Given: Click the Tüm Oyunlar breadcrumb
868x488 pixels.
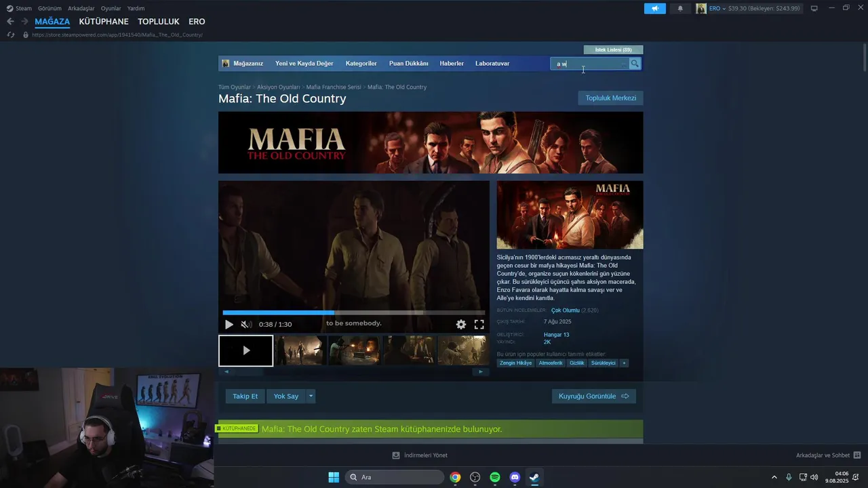Looking at the screenshot, I should coord(234,87).
